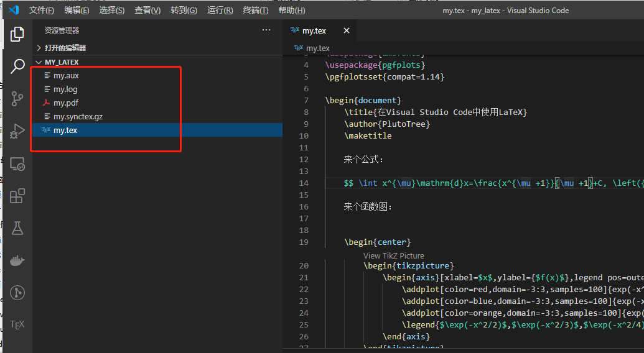Open the Extensions view
644x353 pixels.
click(17, 196)
